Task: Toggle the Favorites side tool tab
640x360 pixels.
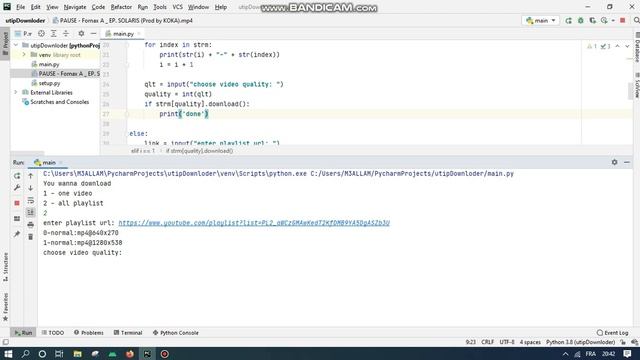Action: (5, 307)
